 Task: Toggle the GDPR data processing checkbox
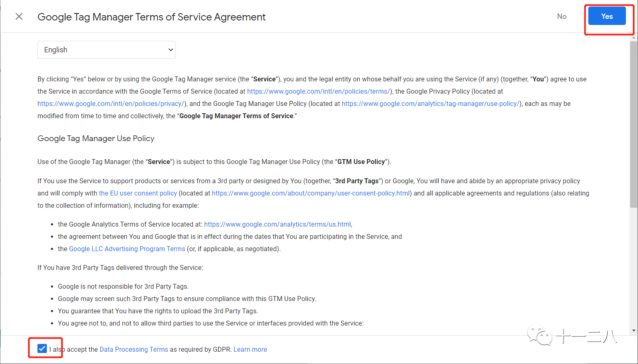tap(42, 348)
